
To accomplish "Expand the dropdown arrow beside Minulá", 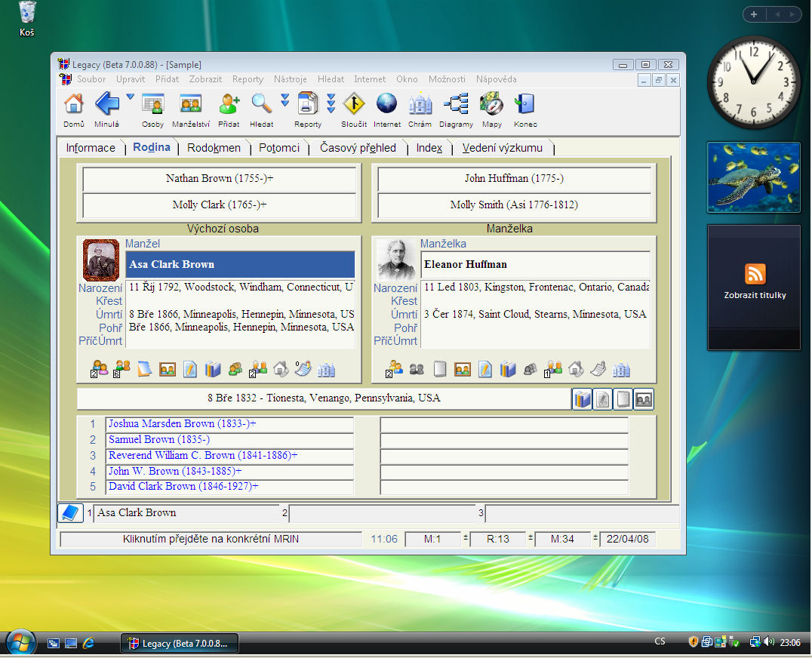I will [x=130, y=97].
